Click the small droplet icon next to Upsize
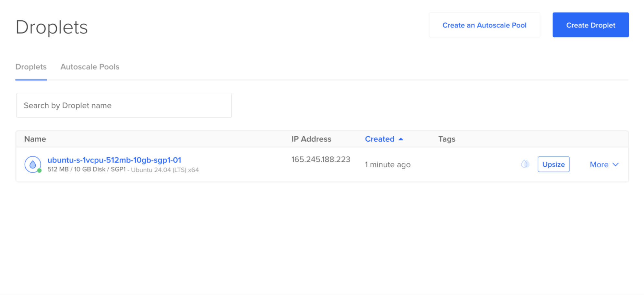The image size is (644, 295). [x=525, y=164]
